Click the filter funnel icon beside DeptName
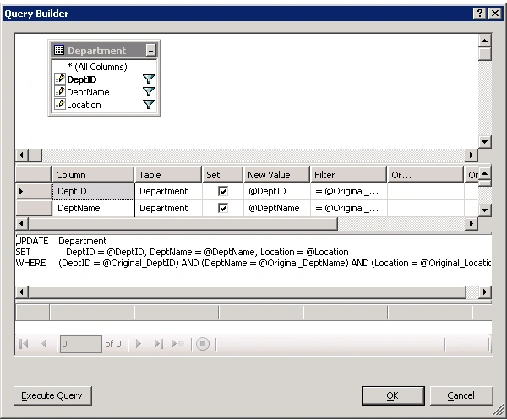The width and height of the screenshot is (507, 420). tap(149, 92)
